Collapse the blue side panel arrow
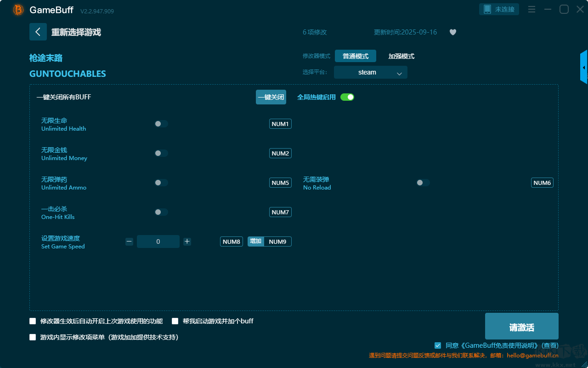 (584, 67)
